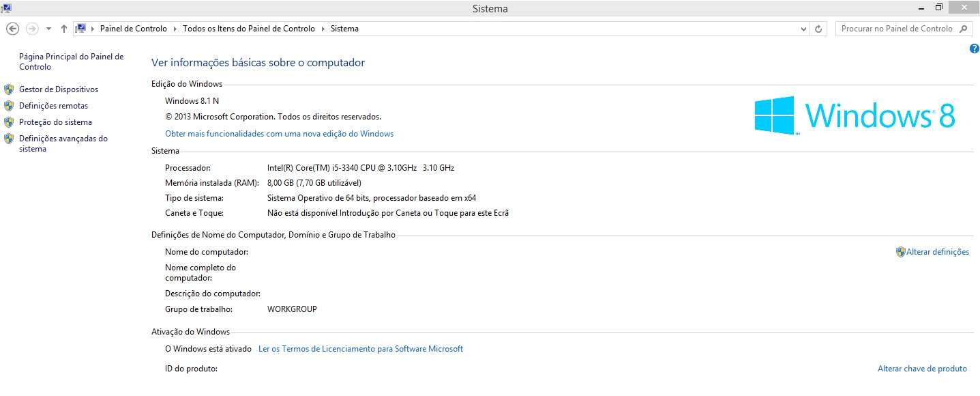
Task: Open Definições avançadas do sistema
Action: point(63,143)
